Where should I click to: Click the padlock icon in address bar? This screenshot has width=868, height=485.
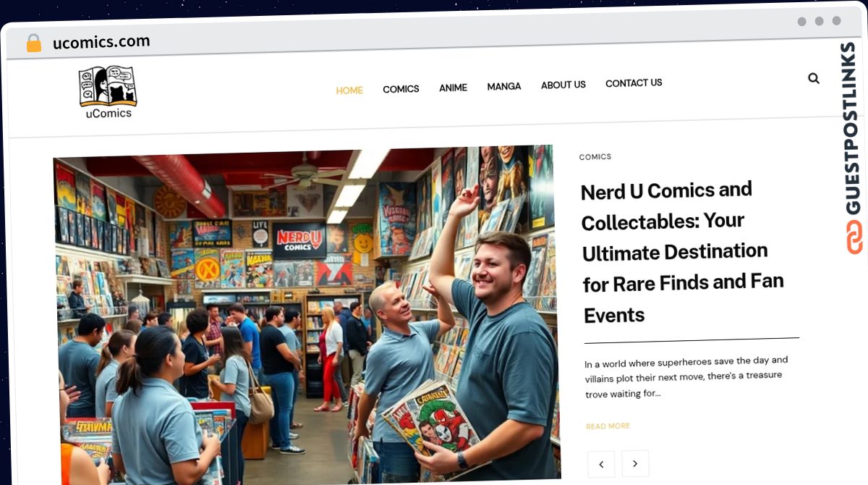(34, 43)
